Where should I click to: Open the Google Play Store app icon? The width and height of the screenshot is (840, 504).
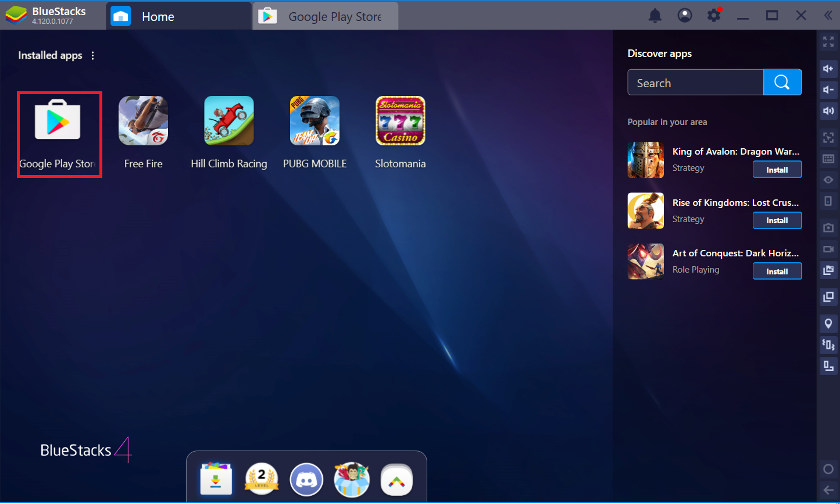58,120
